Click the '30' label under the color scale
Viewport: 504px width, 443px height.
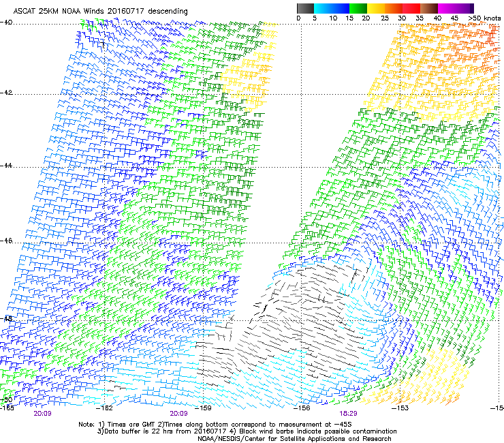pyautogui.click(x=402, y=18)
